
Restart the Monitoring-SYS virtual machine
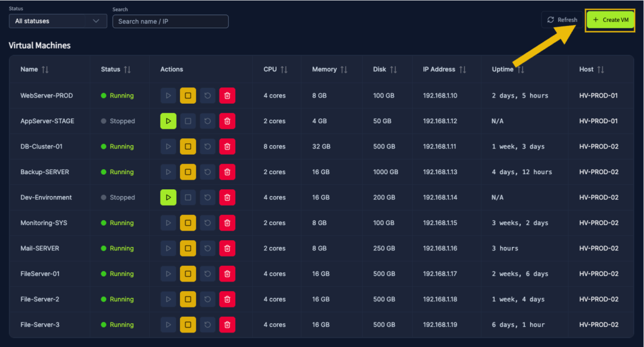[208, 223]
